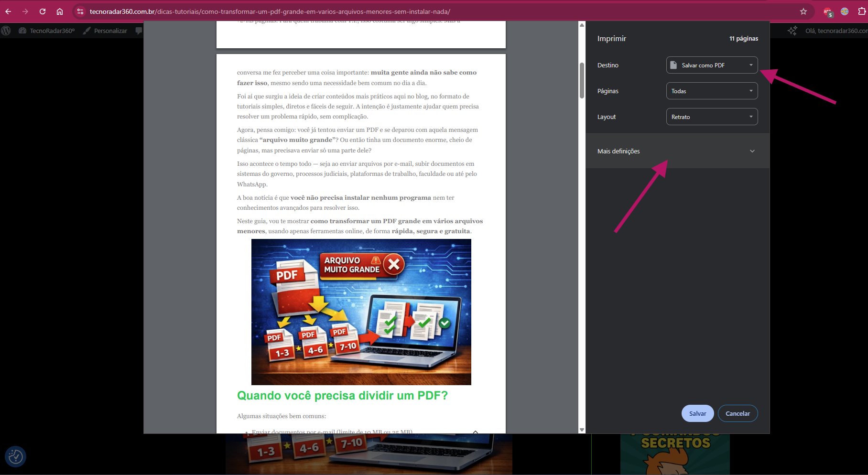Image resolution: width=868 pixels, height=475 pixels.
Task: Click the WordPress logo in admin bar
Action: point(6,31)
